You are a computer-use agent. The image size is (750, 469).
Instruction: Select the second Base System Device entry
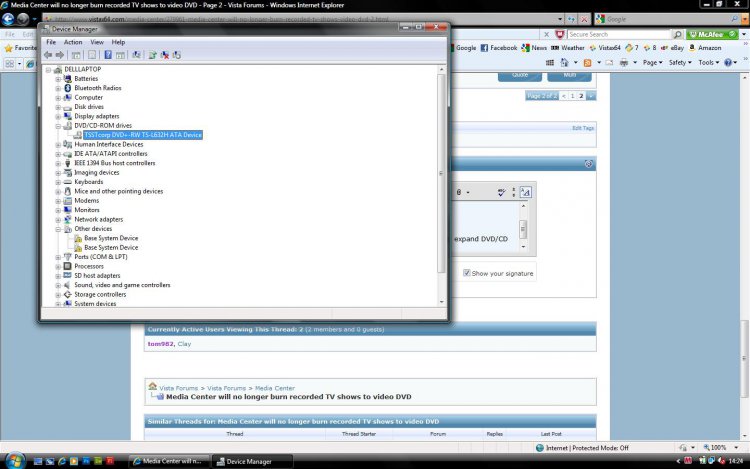coord(111,248)
